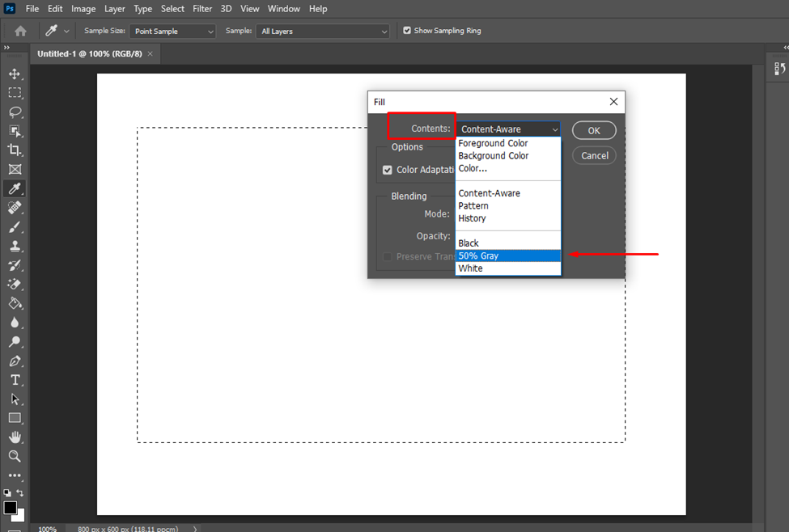Select the Zoom tool
Viewport: 789px width, 532px height.
[15, 457]
